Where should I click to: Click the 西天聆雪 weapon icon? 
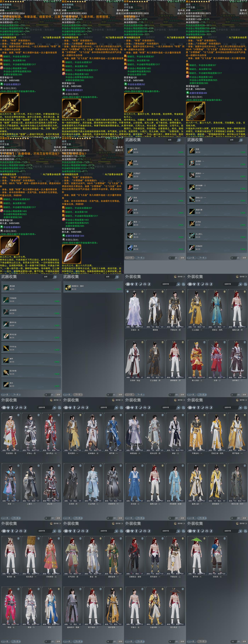[6, 372]
